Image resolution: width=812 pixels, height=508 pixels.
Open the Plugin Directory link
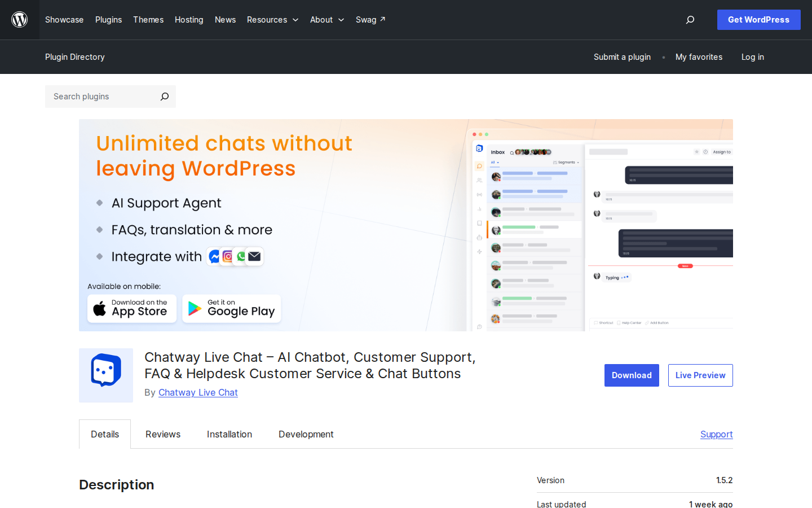[x=75, y=57]
